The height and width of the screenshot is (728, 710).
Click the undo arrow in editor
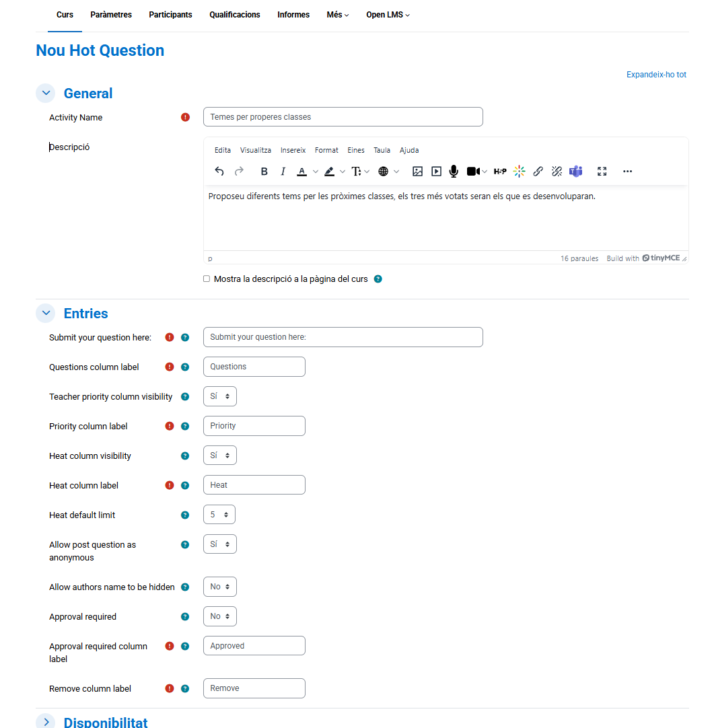click(x=219, y=172)
